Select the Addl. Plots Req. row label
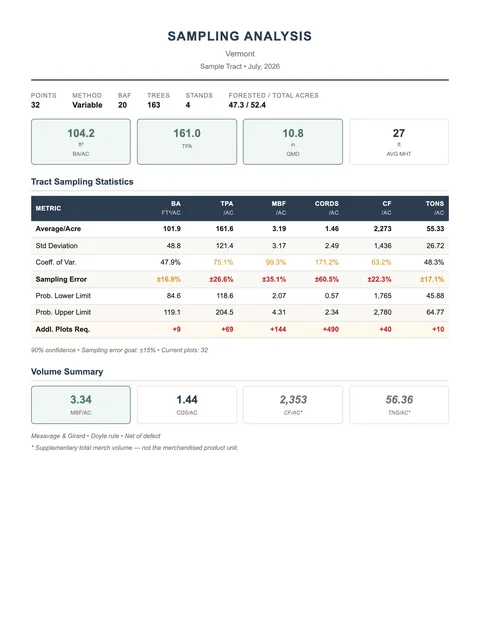Screen dimensions: 480x621 (x=63, y=329)
